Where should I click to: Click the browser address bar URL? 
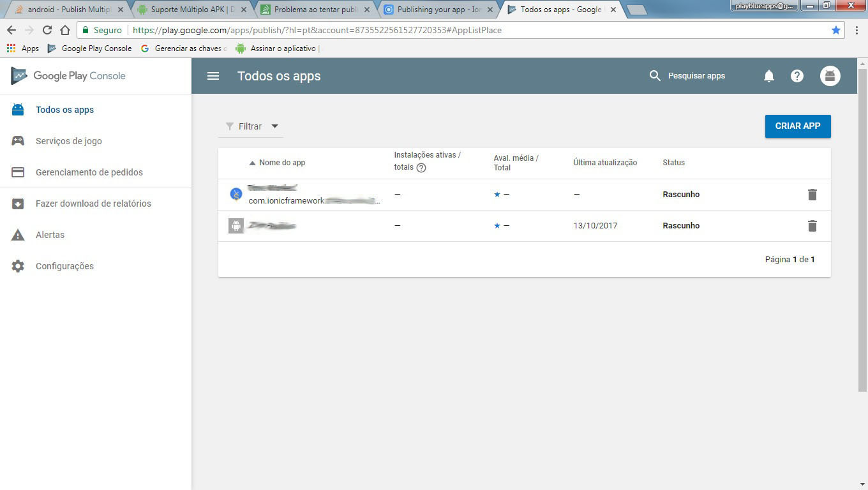click(x=317, y=30)
